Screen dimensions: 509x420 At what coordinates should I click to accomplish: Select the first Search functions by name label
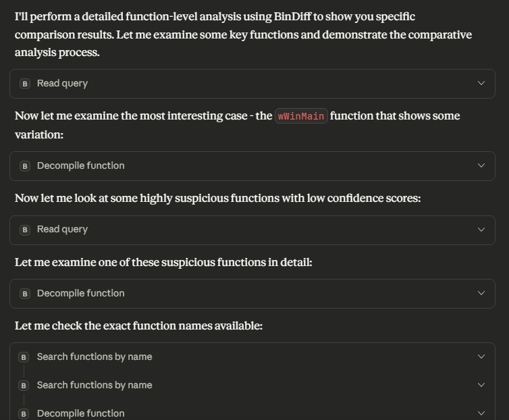tap(95, 357)
